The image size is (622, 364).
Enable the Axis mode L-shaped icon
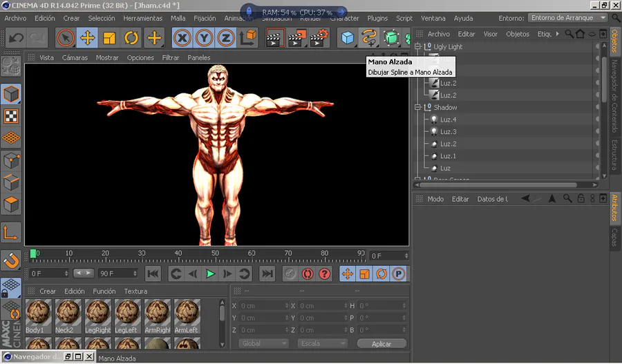11,233
